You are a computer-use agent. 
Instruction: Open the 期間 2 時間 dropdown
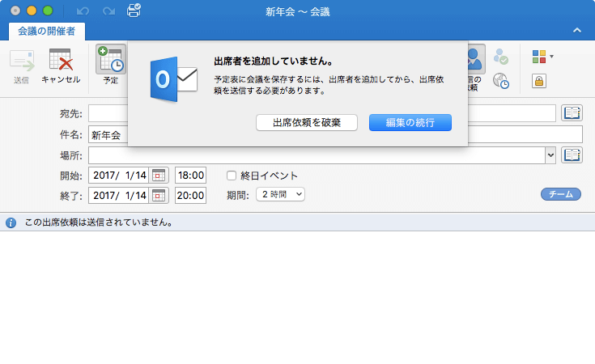click(x=280, y=194)
